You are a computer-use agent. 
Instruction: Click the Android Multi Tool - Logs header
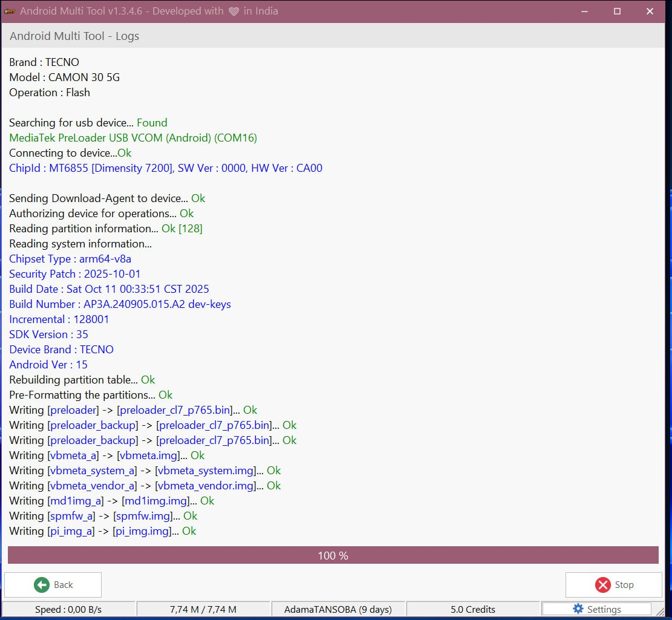pos(74,36)
